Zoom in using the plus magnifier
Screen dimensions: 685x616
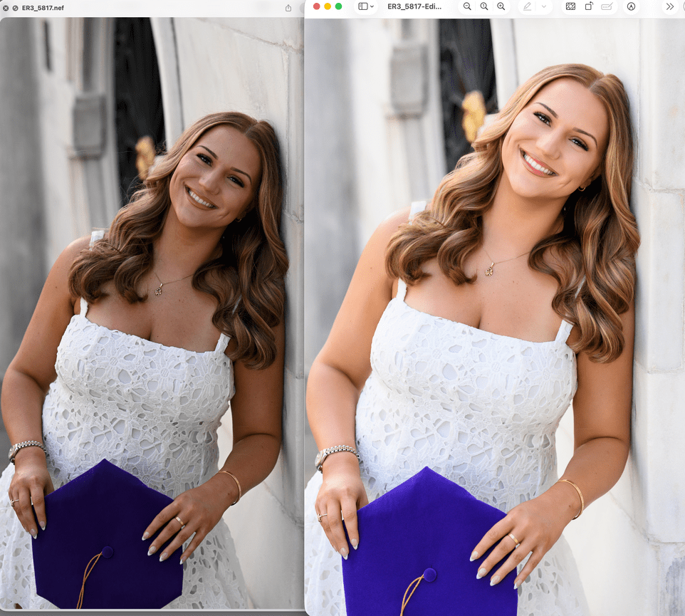click(501, 6)
